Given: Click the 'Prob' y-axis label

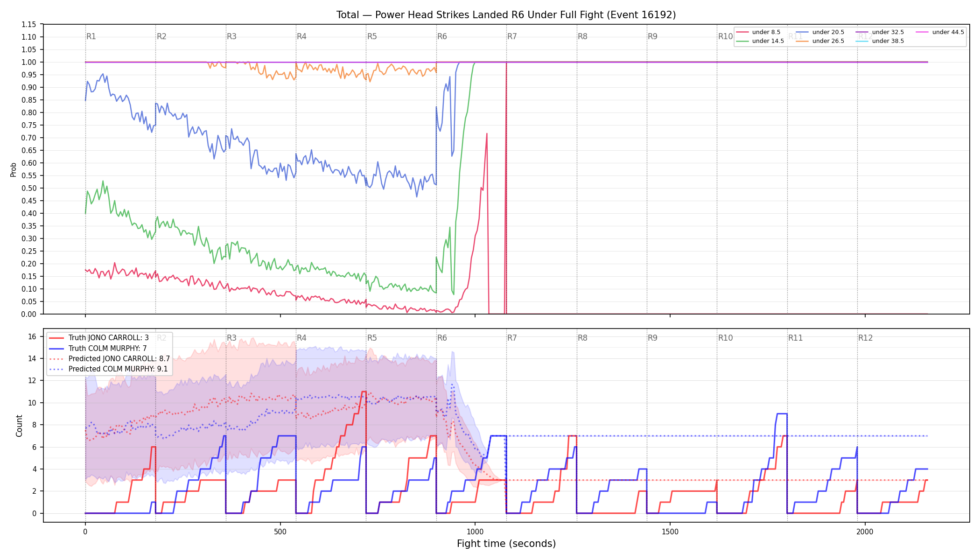Looking at the screenshot, I should pyautogui.click(x=14, y=169).
